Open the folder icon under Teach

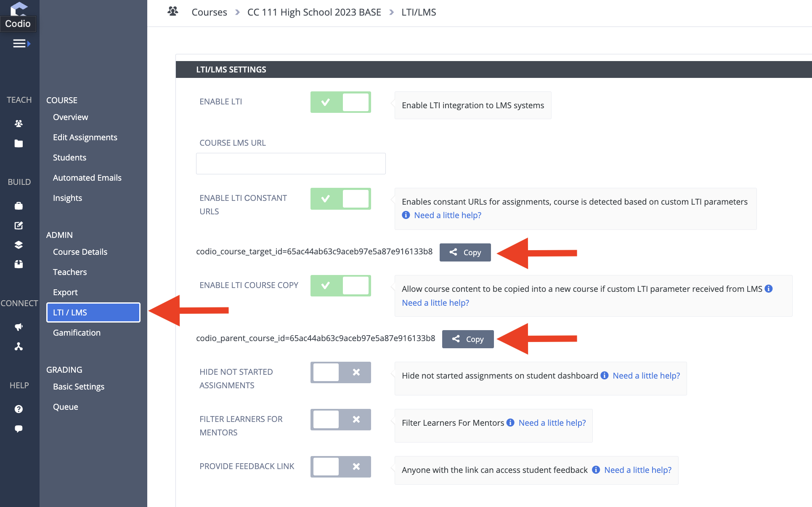[19, 144]
